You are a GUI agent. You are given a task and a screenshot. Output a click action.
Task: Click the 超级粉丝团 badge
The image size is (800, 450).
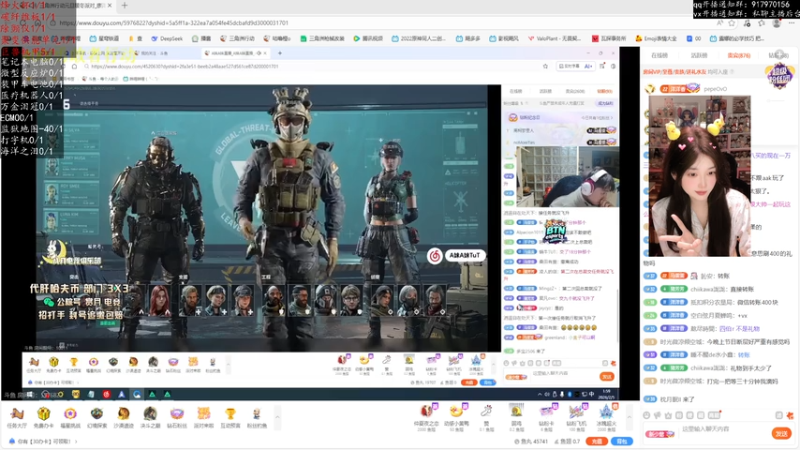tap(780, 76)
